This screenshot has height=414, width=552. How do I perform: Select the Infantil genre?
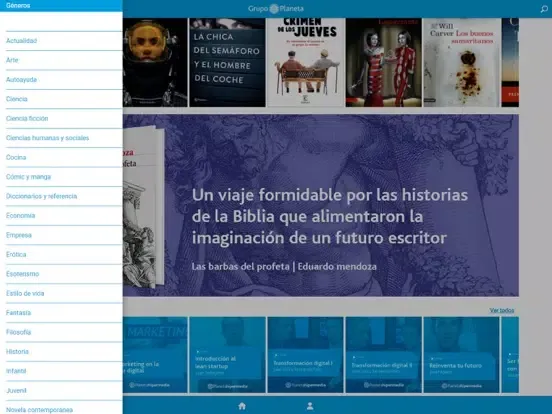(61, 371)
